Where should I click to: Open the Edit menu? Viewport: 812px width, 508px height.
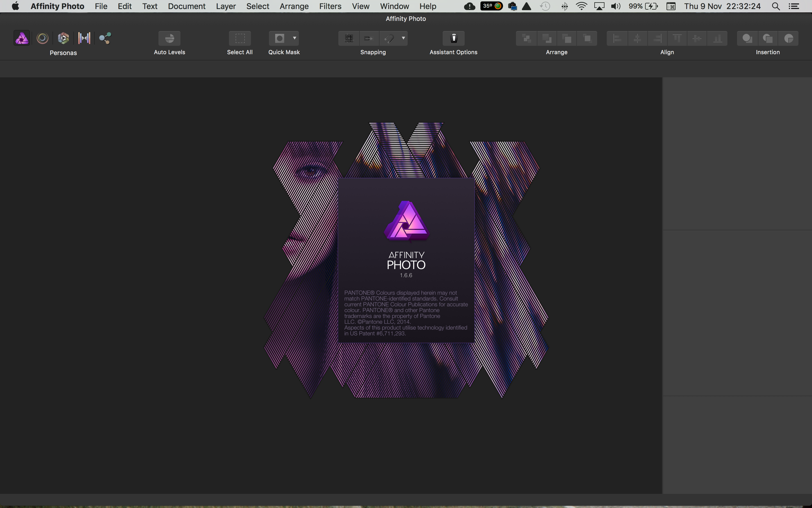click(125, 6)
